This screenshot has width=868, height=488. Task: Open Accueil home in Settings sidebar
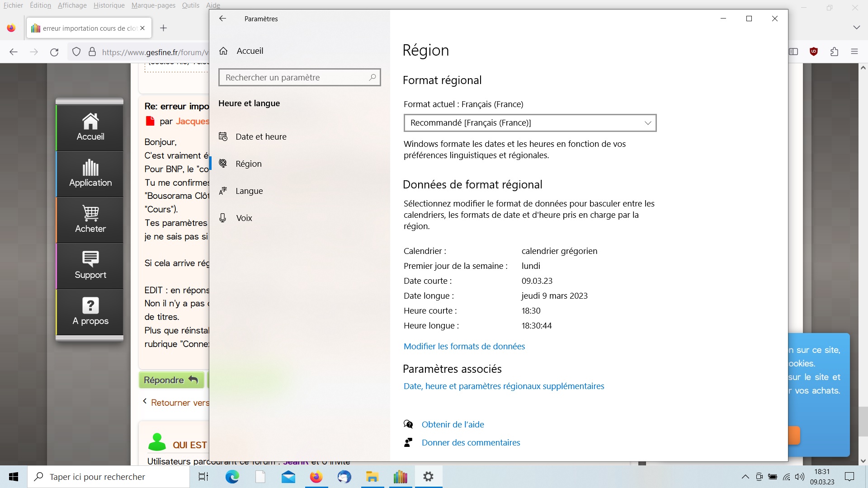click(x=250, y=51)
